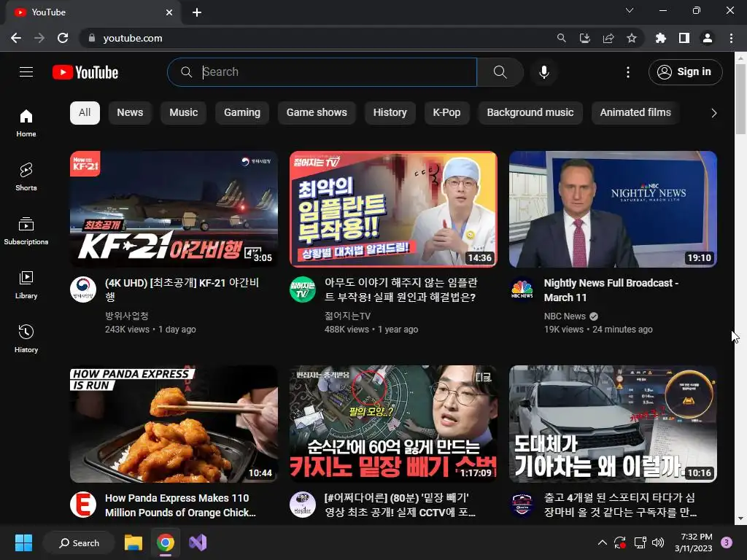Open the clock and date in the taskbar

point(694,542)
